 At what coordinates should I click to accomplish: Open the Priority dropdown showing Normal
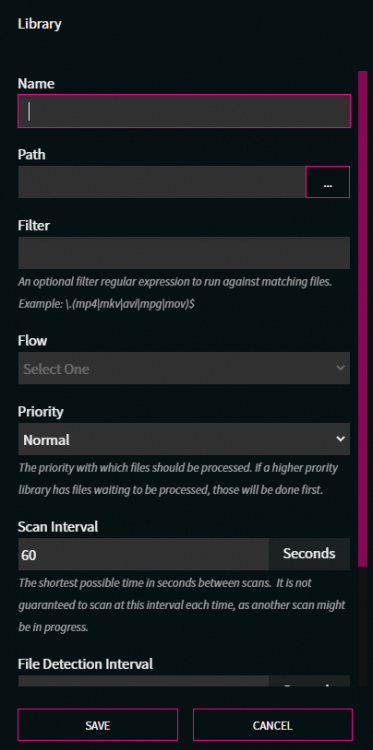(x=184, y=439)
